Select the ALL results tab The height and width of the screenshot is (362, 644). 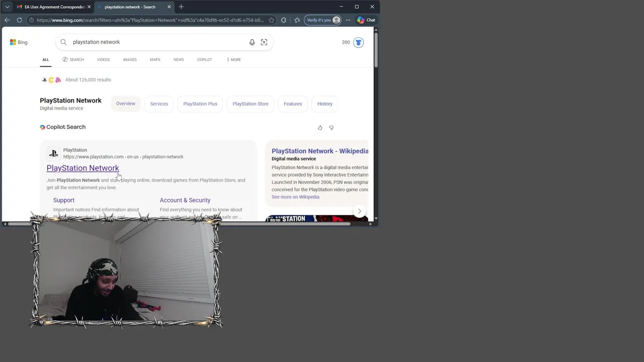point(45,59)
